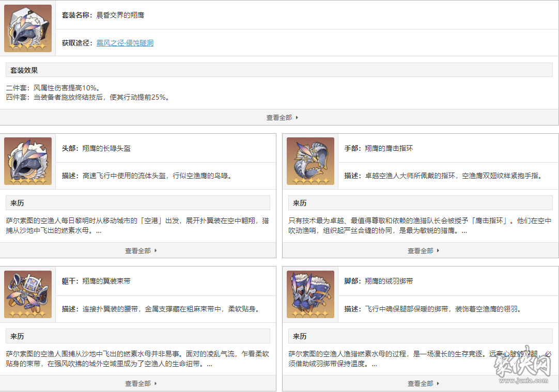
Task: Click the 套装效果 section header
Action: coord(279,70)
